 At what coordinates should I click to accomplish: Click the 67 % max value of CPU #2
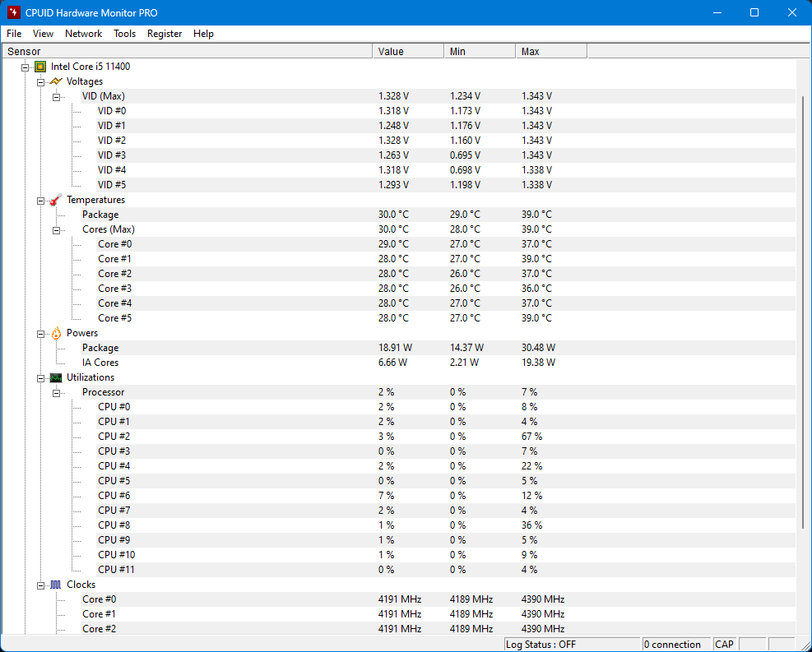pyautogui.click(x=531, y=437)
